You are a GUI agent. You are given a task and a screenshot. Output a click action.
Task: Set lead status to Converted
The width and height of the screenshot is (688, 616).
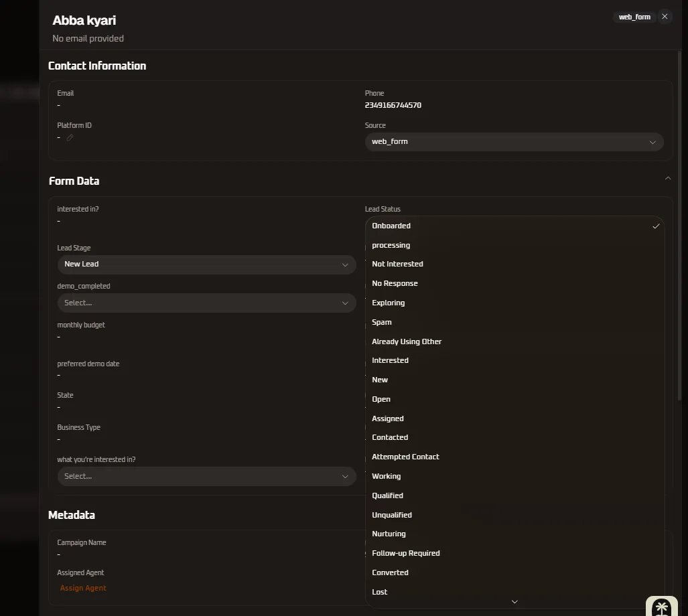pyautogui.click(x=514, y=572)
